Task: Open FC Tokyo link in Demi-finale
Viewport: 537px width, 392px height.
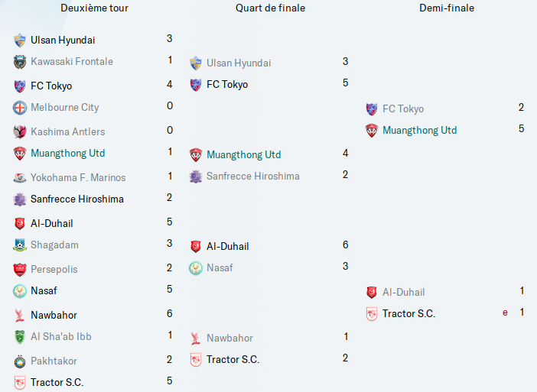Action: [x=402, y=109]
